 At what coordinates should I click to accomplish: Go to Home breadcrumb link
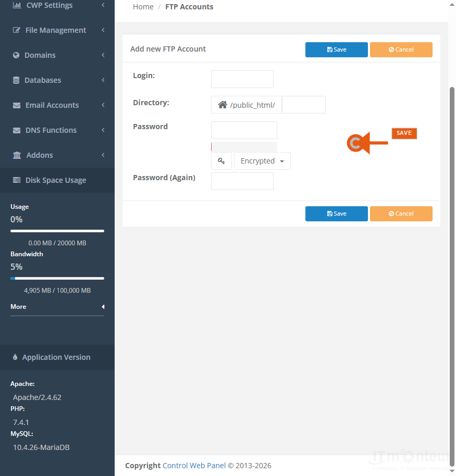click(x=143, y=7)
